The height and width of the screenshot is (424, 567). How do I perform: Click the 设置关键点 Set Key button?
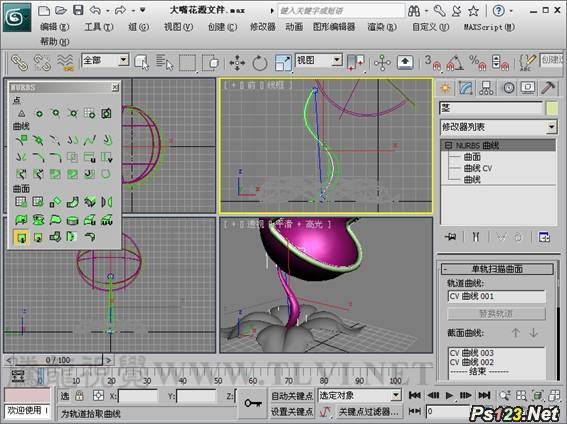click(292, 411)
